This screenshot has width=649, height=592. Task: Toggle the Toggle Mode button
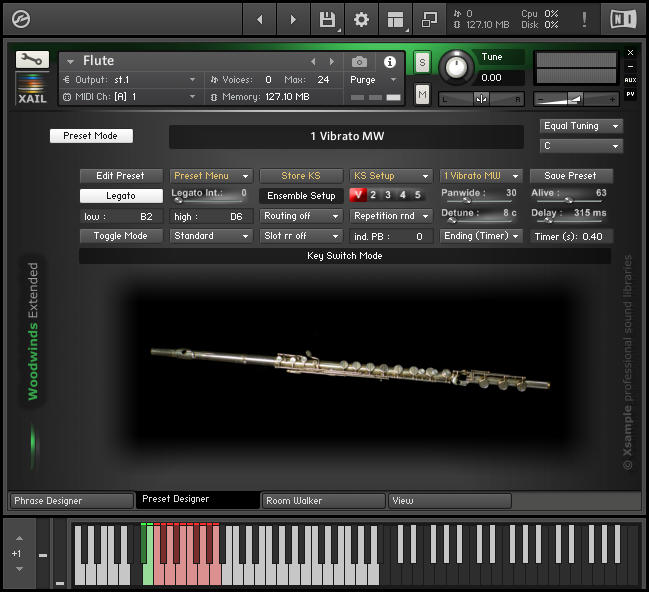(x=121, y=236)
